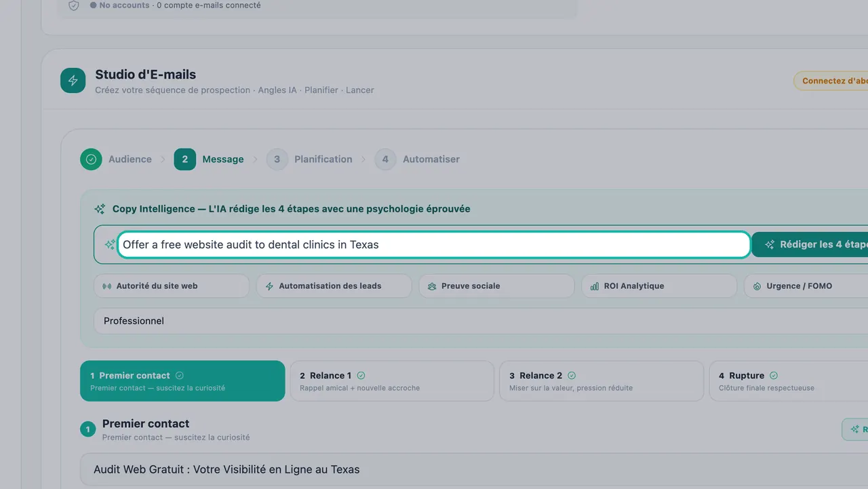Choose the Preuve sociale angle
Viewport: 868px width, 489px height.
coord(497,286)
